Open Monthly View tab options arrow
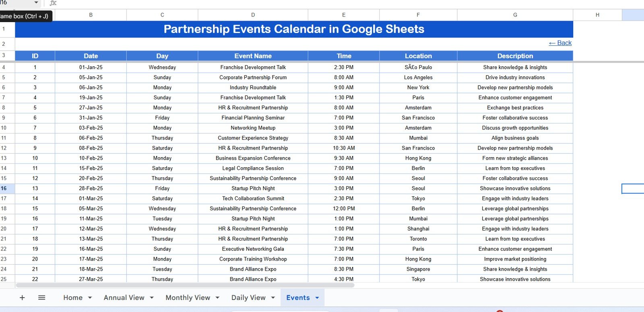The image size is (644, 312). coord(217,298)
